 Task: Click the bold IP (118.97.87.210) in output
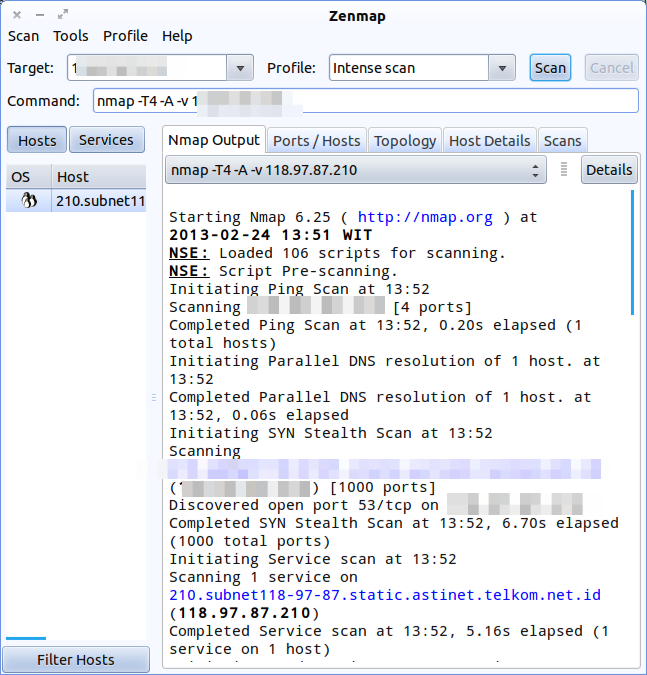(245, 613)
